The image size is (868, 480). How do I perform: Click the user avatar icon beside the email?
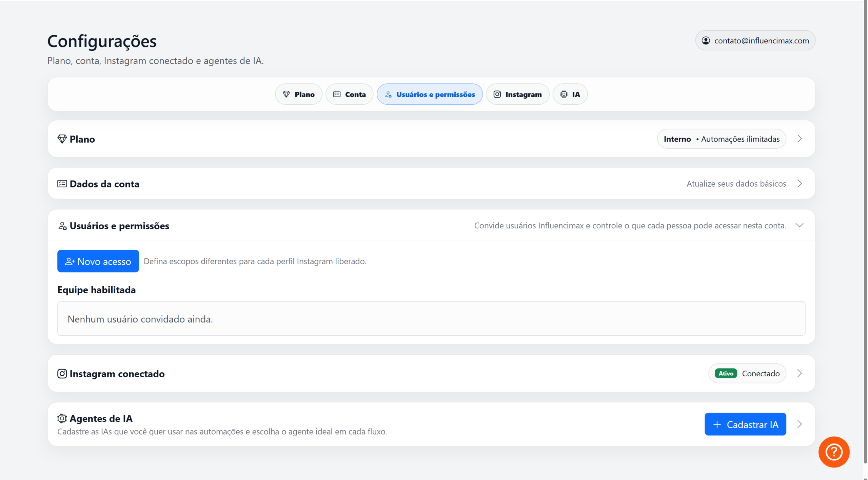point(706,41)
